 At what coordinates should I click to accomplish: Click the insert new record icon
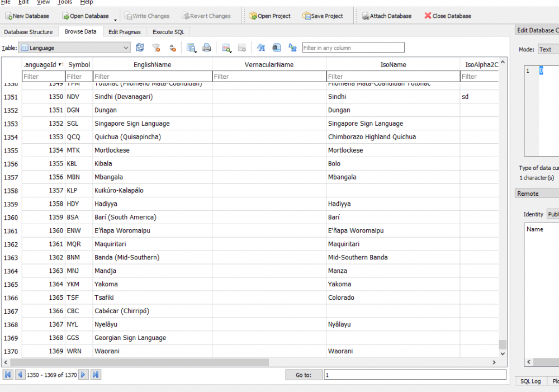[x=226, y=48]
